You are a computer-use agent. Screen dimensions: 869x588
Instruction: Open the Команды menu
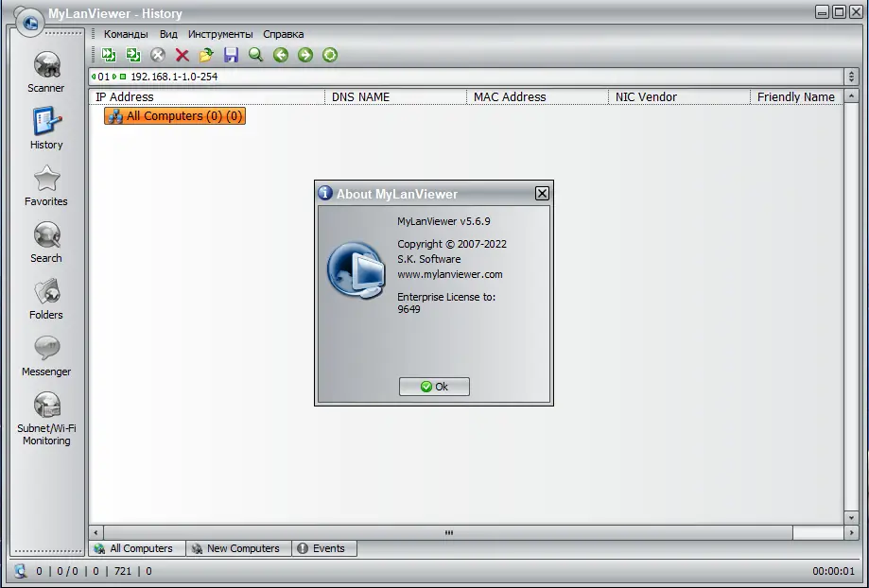(x=126, y=34)
